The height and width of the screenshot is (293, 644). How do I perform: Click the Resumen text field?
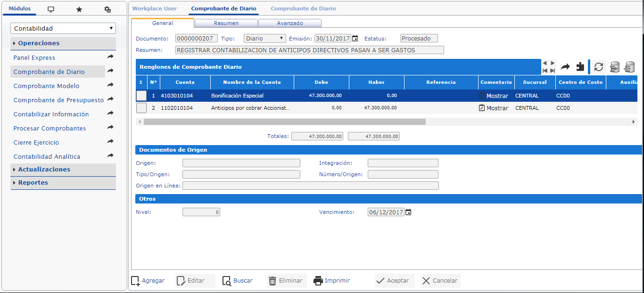310,50
